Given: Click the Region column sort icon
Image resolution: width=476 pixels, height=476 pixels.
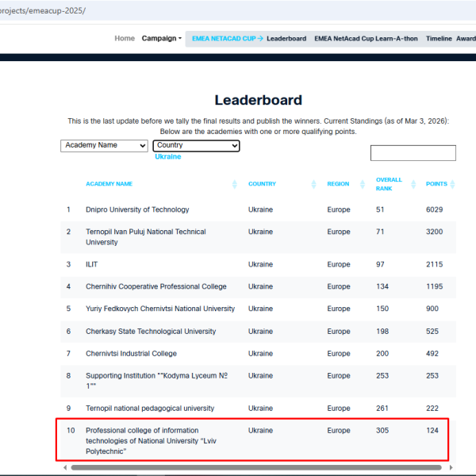Looking at the screenshot, I should click(363, 184).
